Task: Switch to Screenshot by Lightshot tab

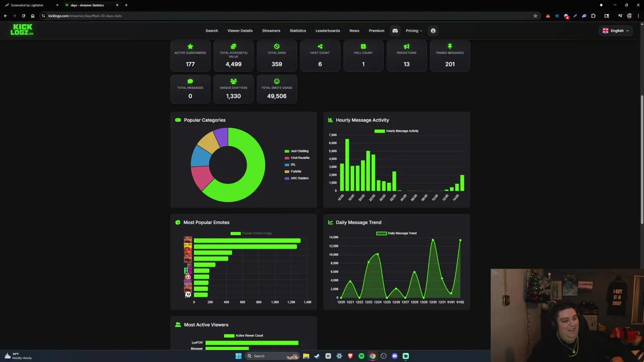Action: tap(30, 5)
